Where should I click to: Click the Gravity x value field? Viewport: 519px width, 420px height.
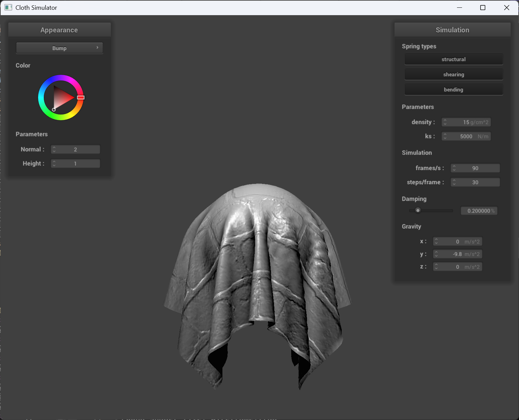(457, 241)
